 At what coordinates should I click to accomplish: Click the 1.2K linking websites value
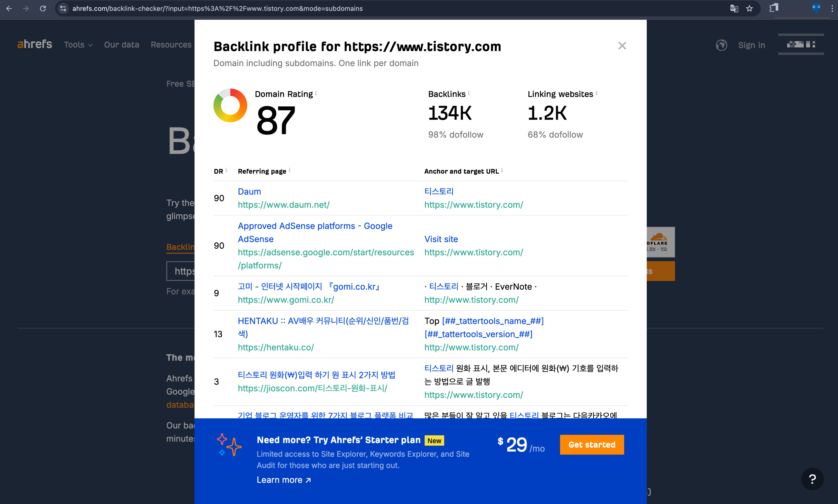click(x=547, y=113)
